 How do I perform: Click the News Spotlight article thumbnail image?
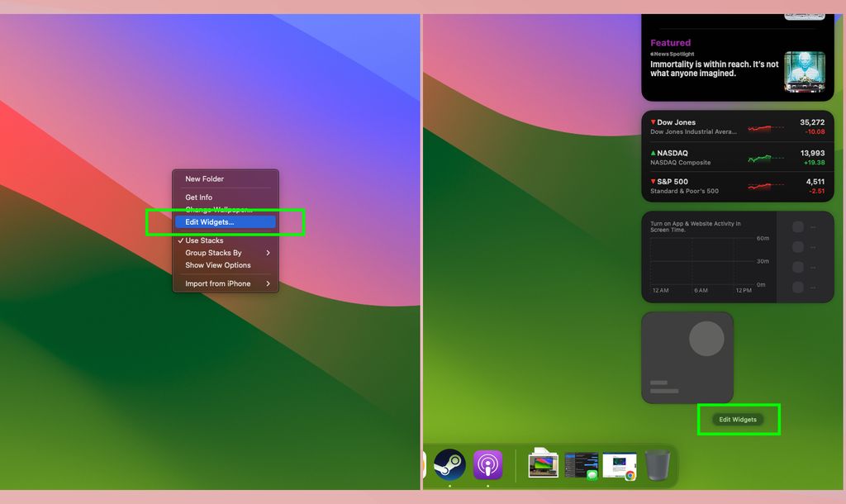[804, 70]
